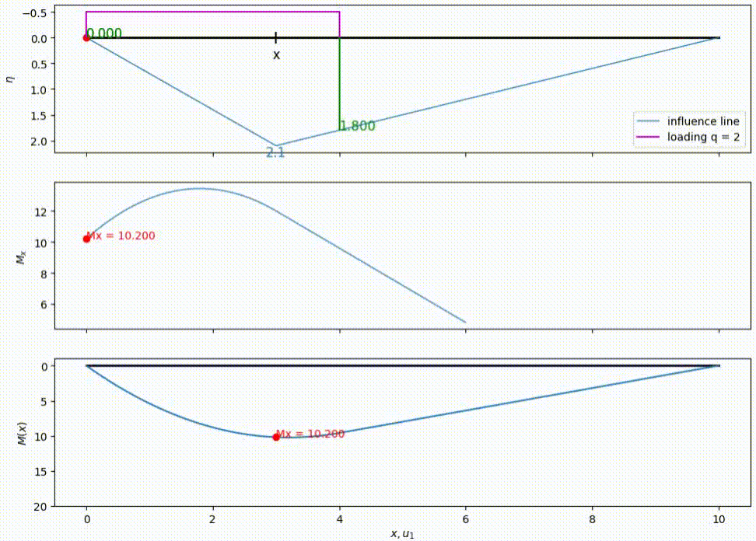Click the Mx = 10.200 label in the bottom plot
Screen dimensions: 756x541
coord(311,434)
